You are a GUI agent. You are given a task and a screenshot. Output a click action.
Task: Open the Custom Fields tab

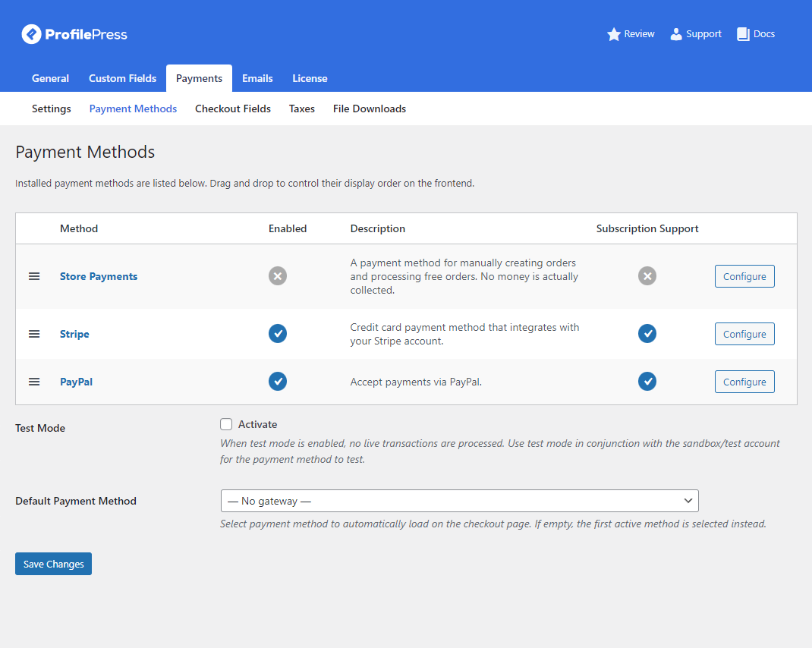[x=122, y=78]
